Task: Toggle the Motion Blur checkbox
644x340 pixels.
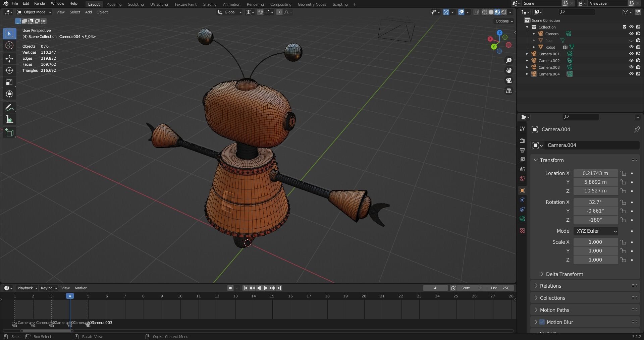Action: coord(542,322)
